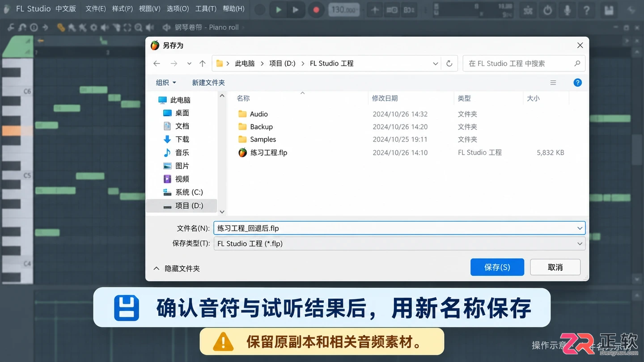Click the floppy disk save icon in FL toolbar
This screenshot has width=644, height=362.
[608, 10]
